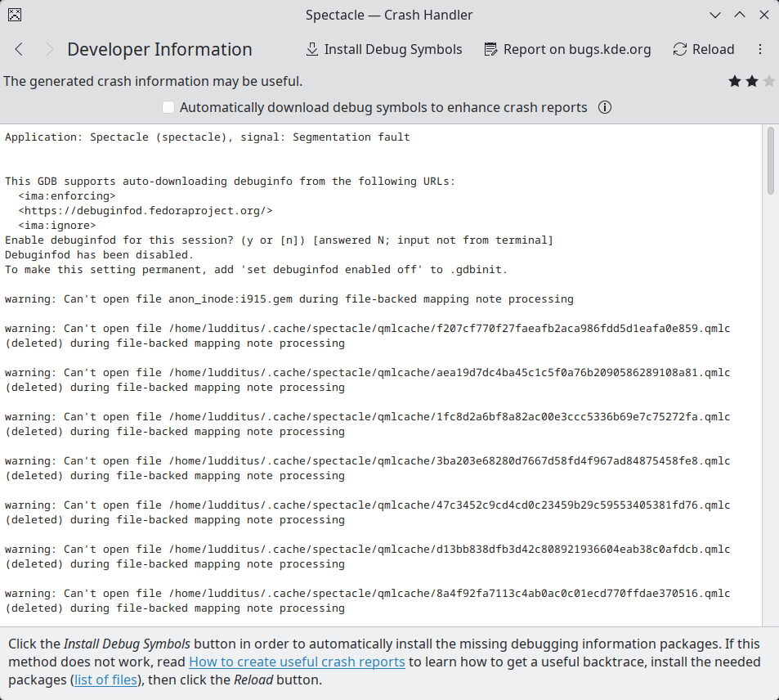
Task: Click the forward arrow navigation icon
Action: 49,50
